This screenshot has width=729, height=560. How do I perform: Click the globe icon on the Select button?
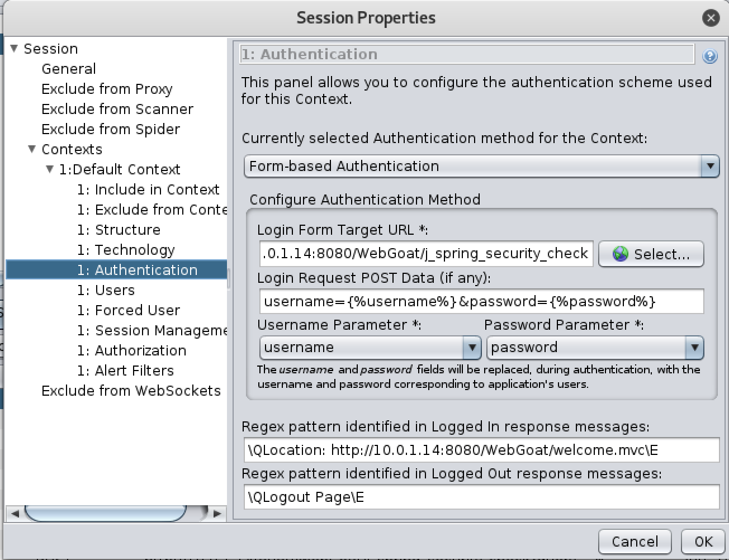(x=621, y=253)
